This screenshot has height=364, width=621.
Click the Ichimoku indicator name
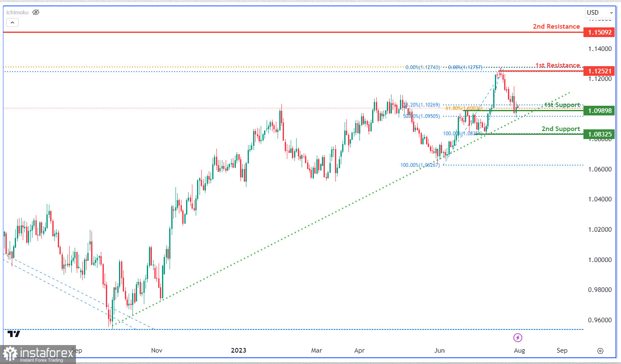(x=17, y=13)
